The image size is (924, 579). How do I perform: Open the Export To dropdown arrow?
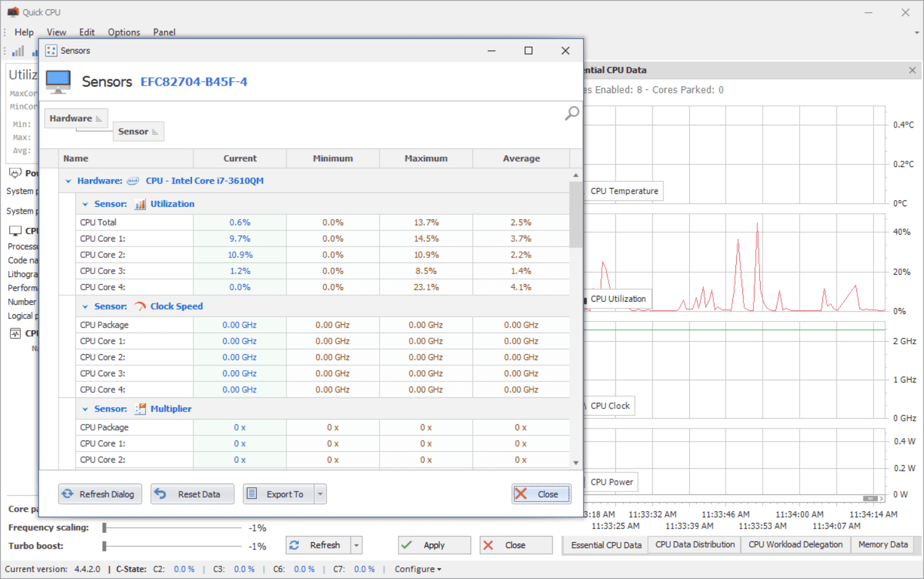[x=320, y=494]
